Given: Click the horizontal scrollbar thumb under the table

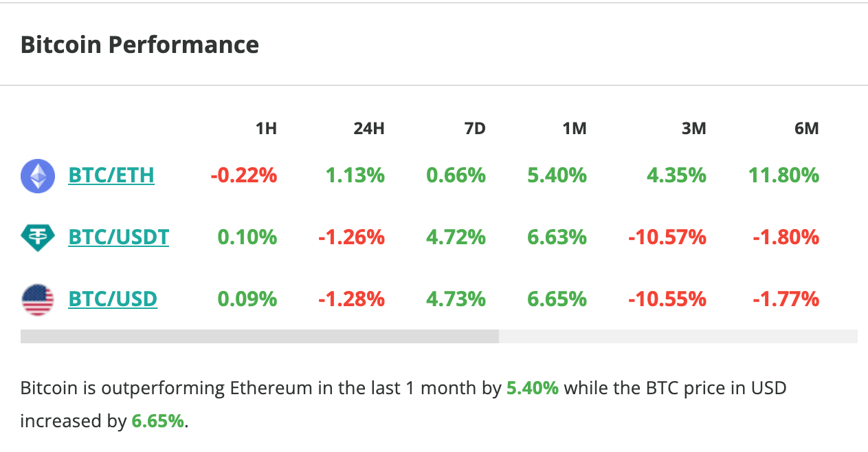Looking at the screenshot, I should click(x=259, y=336).
